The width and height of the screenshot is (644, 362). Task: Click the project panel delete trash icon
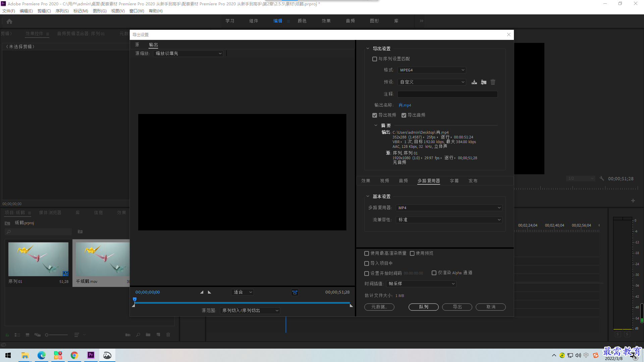pyautogui.click(x=168, y=335)
